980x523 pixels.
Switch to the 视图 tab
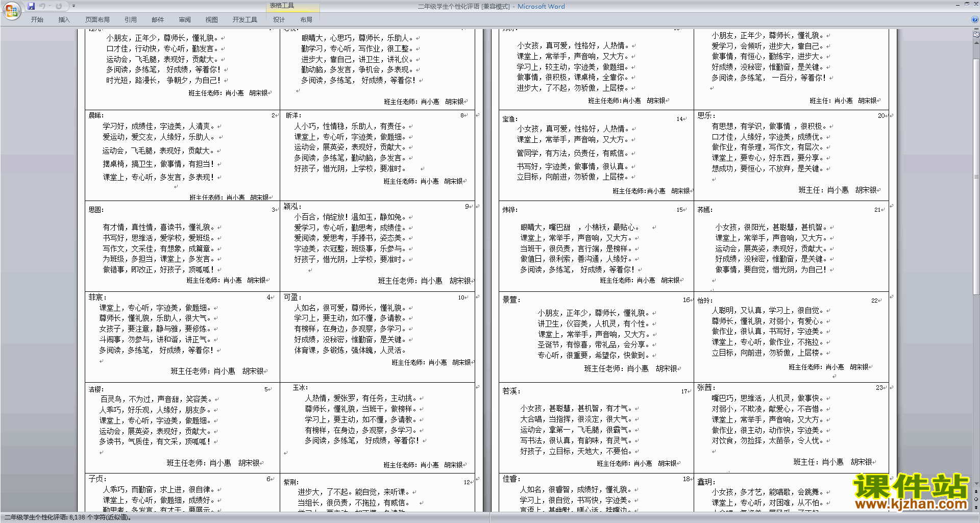tap(211, 19)
